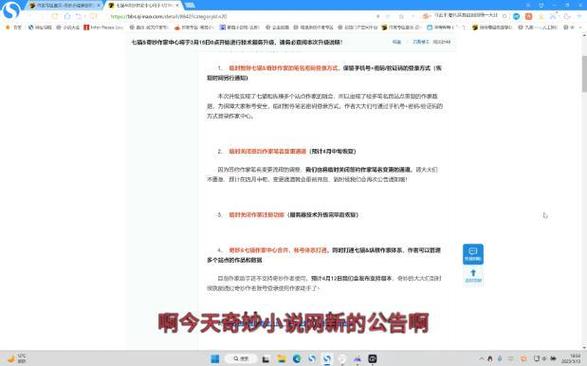This screenshot has height=366, width=587.
Task: Open File Explorer from the taskbar
Action: (x=281, y=359)
